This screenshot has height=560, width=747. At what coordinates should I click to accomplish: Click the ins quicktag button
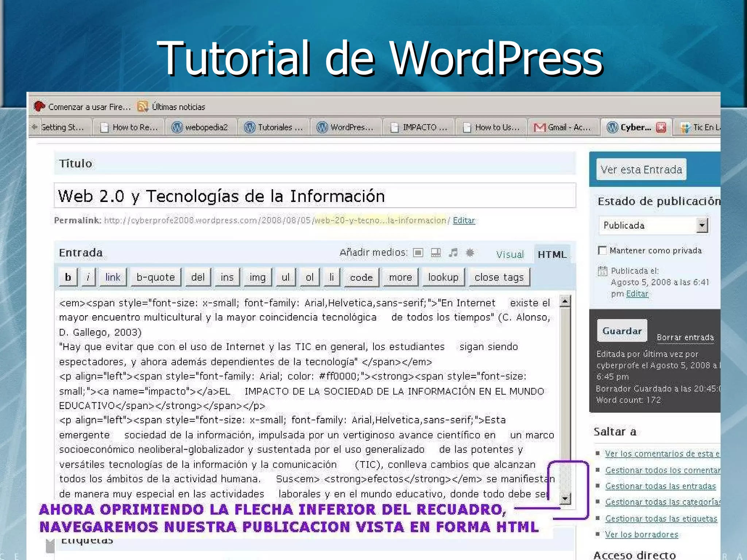pos(227,277)
